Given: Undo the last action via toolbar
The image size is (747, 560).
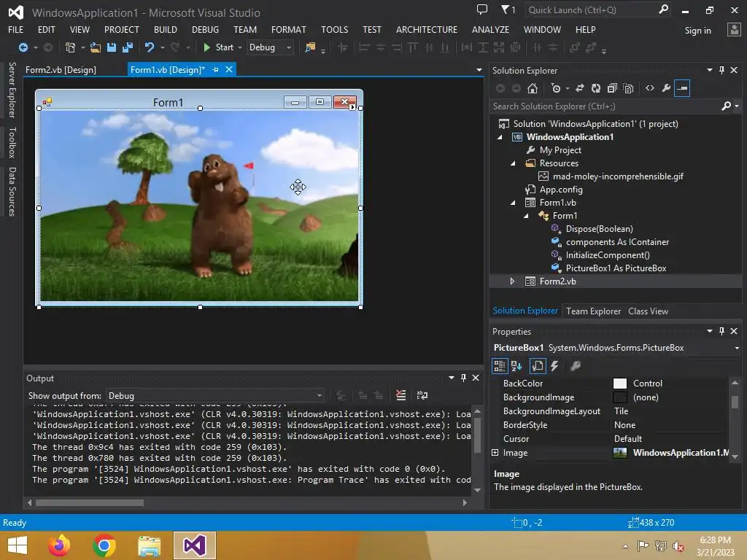Looking at the screenshot, I should pyautogui.click(x=150, y=47).
